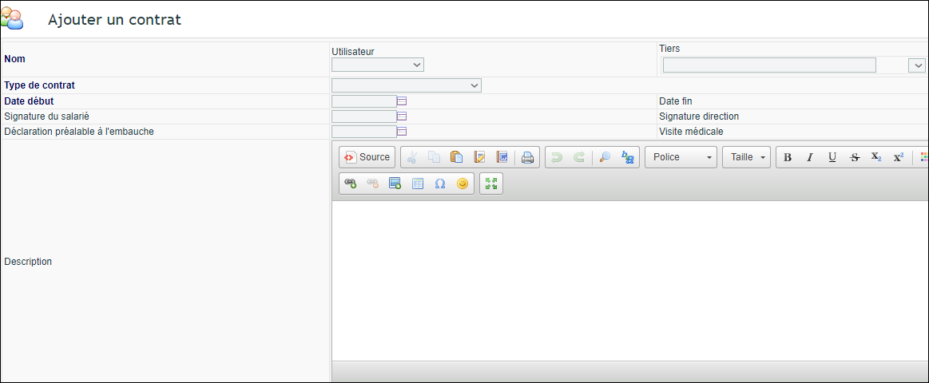
Task: Click the Source button in editor toolbar
Action: [367, 157]
